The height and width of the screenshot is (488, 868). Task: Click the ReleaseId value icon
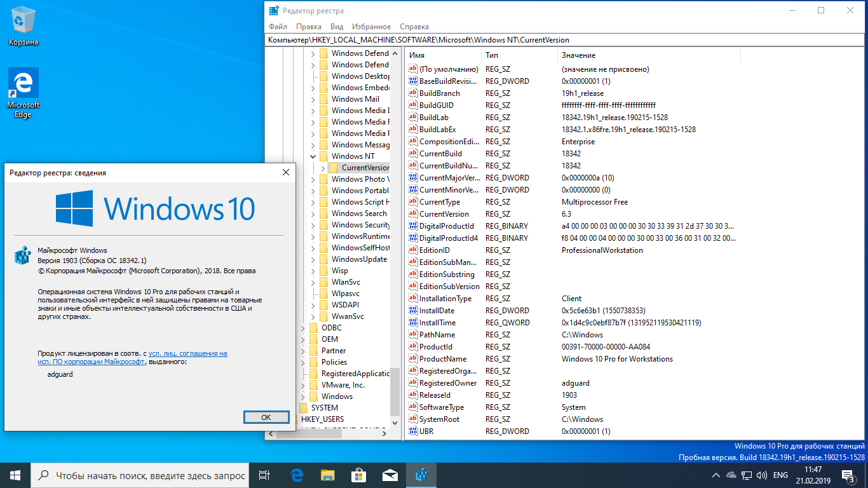(x=413, y=395)
